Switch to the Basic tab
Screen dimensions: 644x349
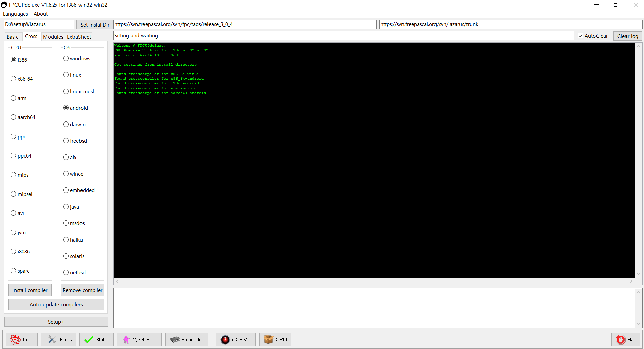[x=13, y=37]
